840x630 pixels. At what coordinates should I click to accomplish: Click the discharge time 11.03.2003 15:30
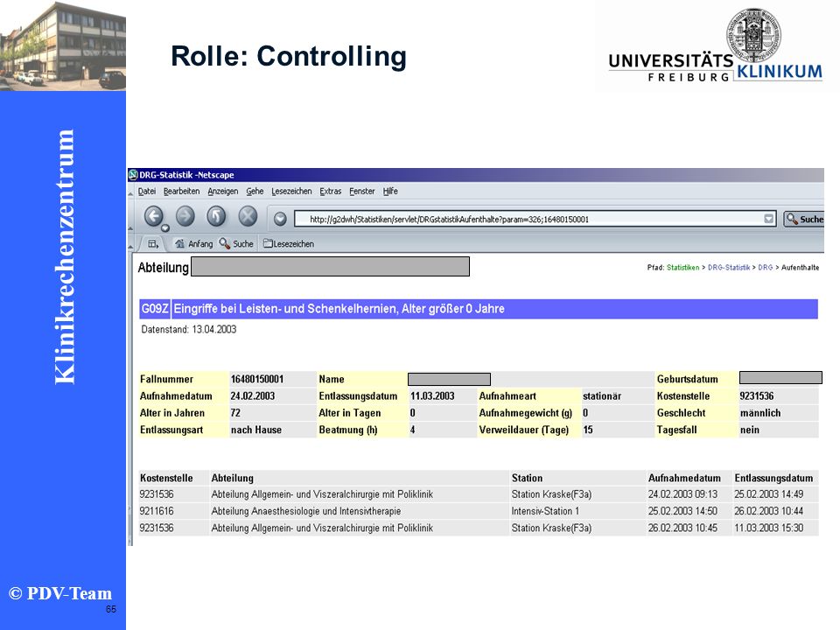point(769,528)
